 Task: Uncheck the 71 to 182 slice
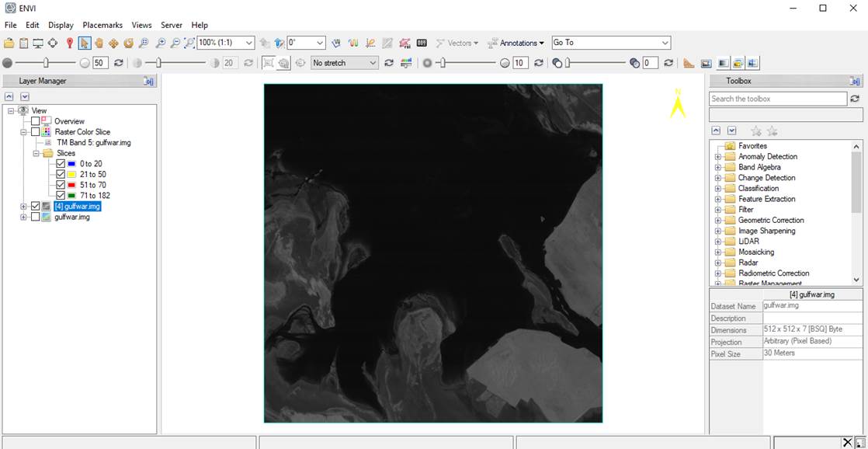click(x=61, y=196)
